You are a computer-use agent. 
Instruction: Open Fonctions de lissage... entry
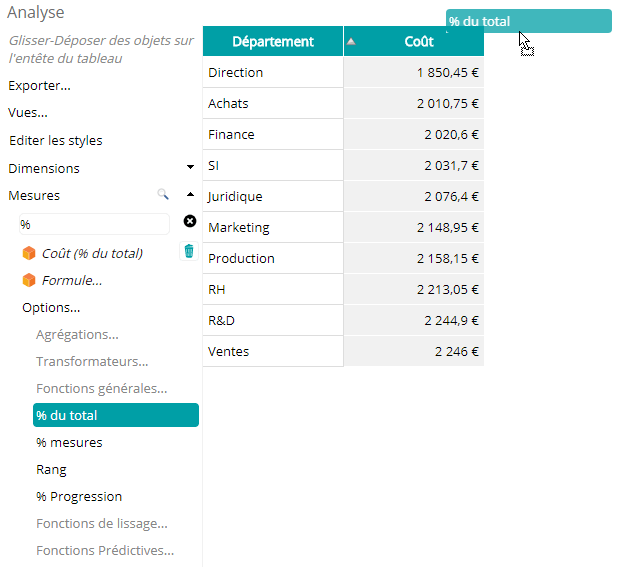click(102, 523)
